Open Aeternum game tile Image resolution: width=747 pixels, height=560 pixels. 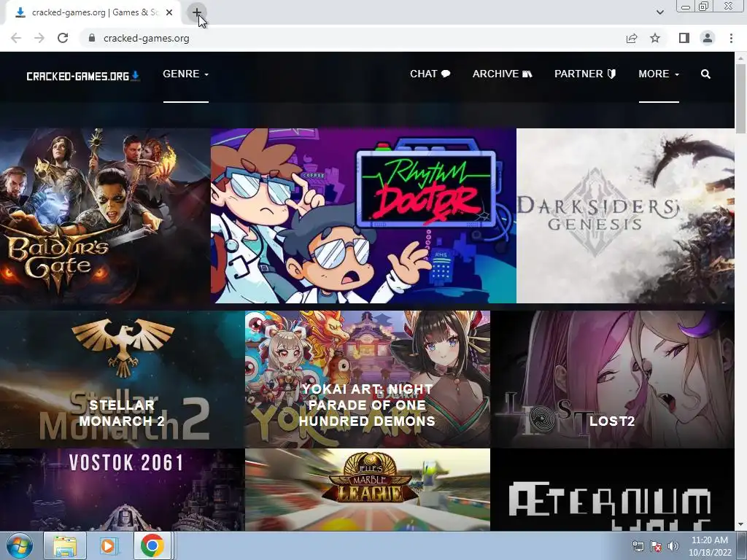[x=613, y=489]
